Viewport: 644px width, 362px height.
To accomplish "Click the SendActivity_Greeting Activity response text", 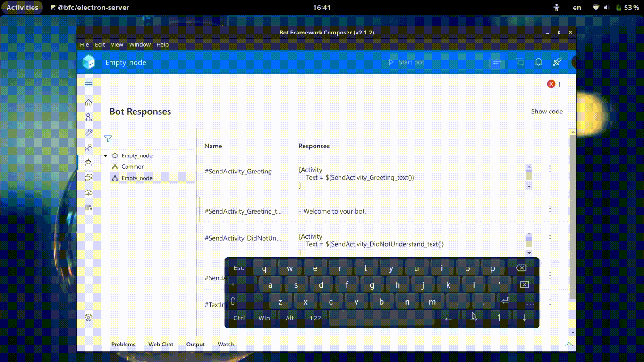I will pyautogui.click(x=356, y=177).
